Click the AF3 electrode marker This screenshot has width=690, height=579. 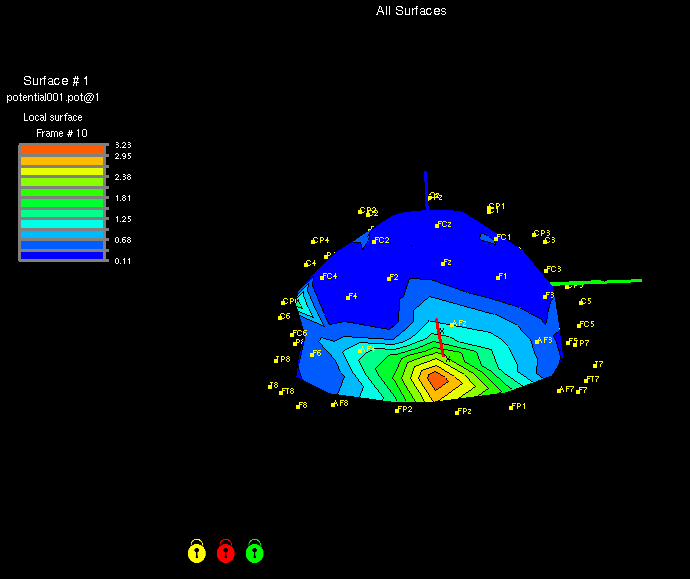[537, 341]
